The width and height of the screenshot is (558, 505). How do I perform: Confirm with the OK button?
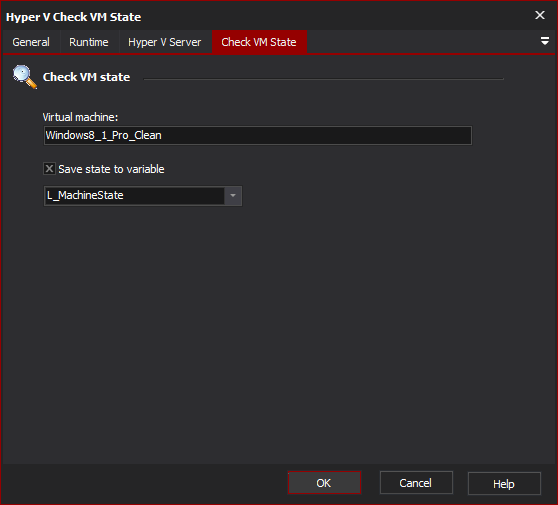click(x=324, y=483)
